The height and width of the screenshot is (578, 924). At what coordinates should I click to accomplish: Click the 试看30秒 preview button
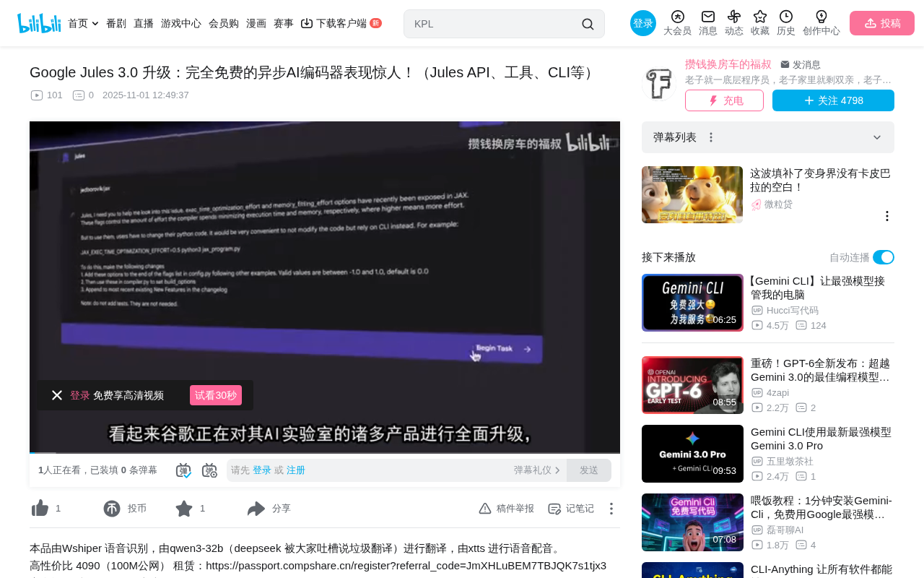coord(216,395)
